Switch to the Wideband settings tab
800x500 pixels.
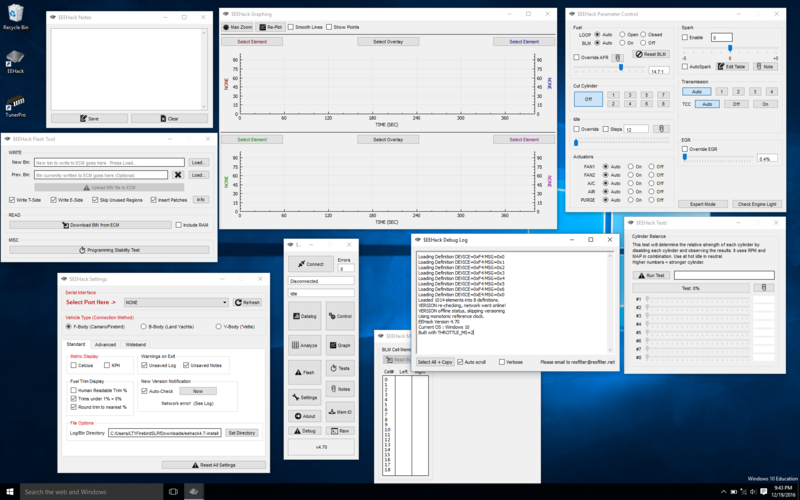[135, 344]
